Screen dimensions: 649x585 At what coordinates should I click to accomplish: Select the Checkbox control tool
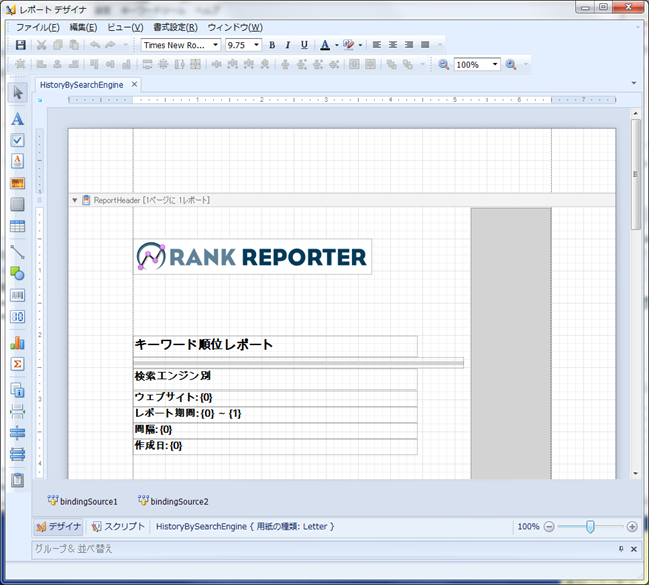[17, 140]
